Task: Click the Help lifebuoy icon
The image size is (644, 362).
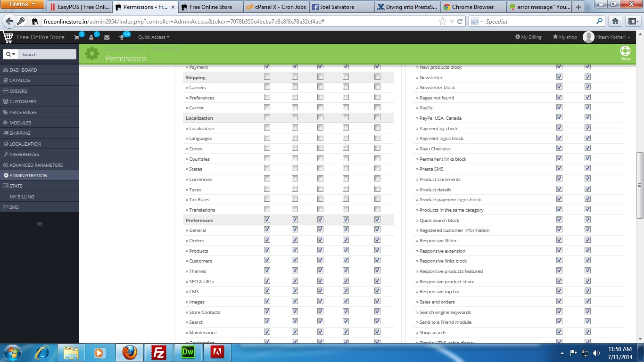Action: tap(625, 51)
